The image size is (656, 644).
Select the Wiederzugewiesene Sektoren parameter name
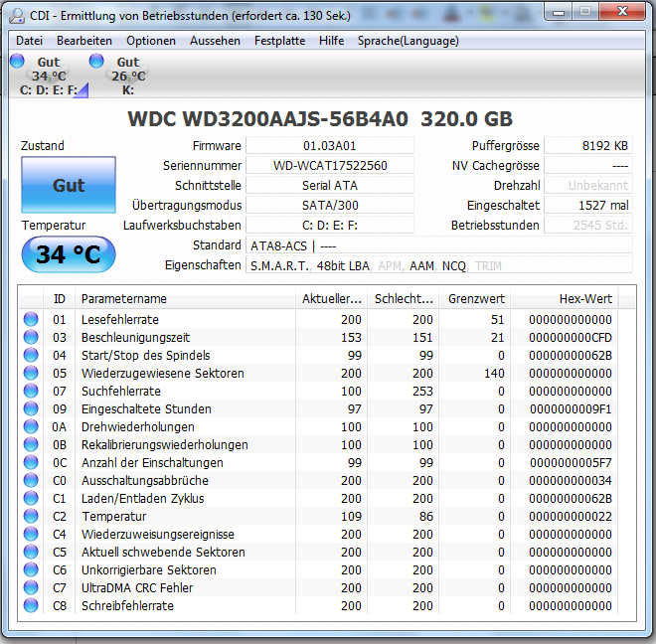point(163,374)
